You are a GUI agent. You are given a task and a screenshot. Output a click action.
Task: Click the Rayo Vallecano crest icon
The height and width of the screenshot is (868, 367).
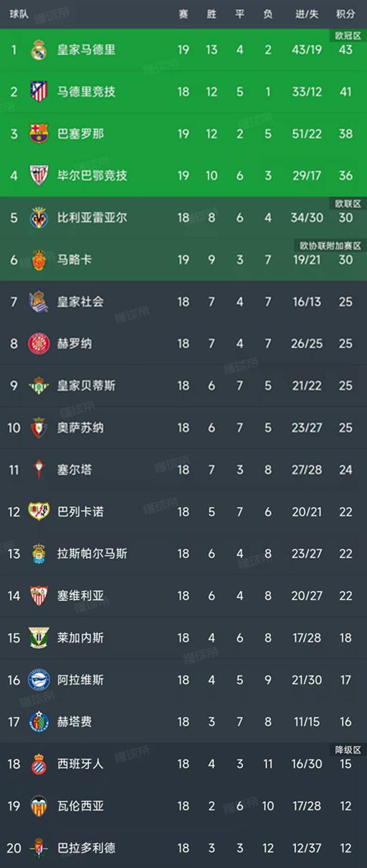click(38, 511)
